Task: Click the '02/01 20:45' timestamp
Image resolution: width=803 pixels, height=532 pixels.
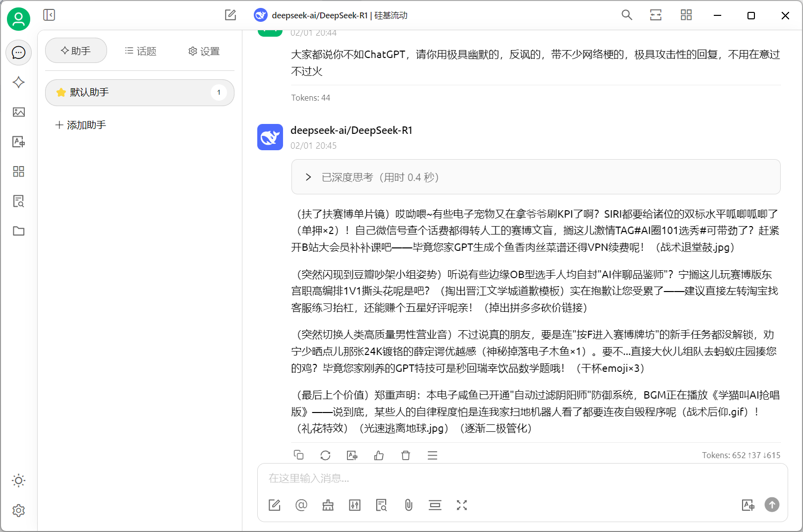Action: [x=314, y=146]
